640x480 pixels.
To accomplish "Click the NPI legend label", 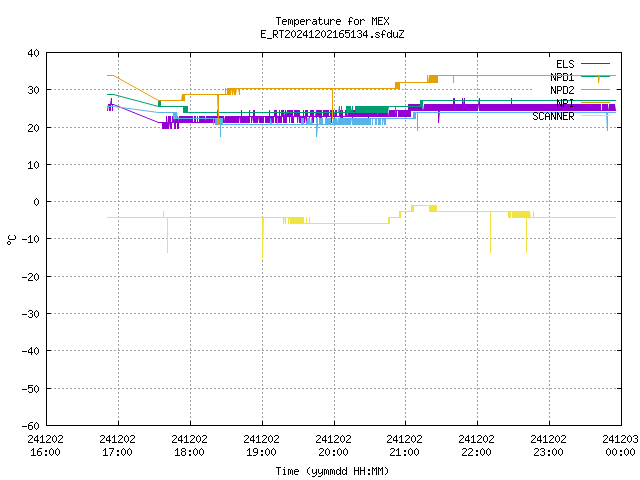I will tap(565, 103).
